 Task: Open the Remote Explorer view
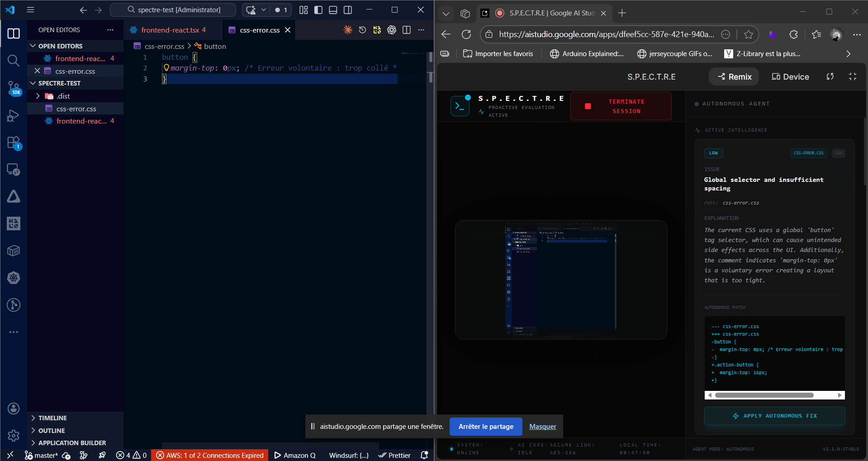[14, 170]
